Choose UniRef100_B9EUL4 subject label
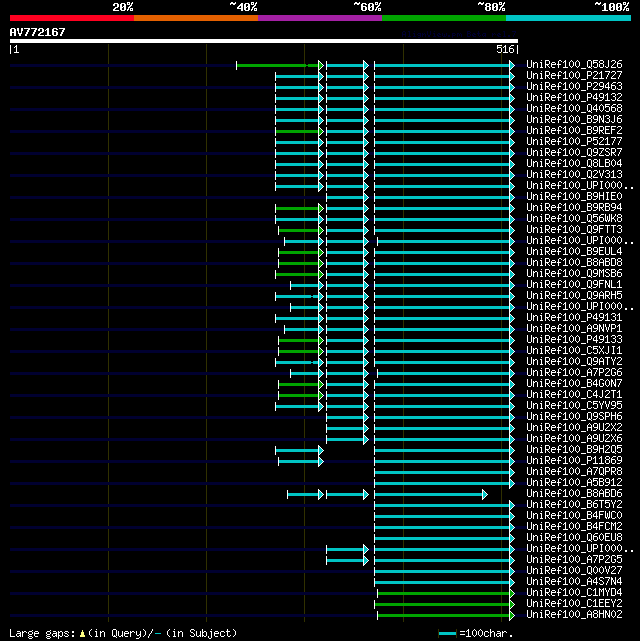Screen dimensions: 640x641 [x=574, y=251]
